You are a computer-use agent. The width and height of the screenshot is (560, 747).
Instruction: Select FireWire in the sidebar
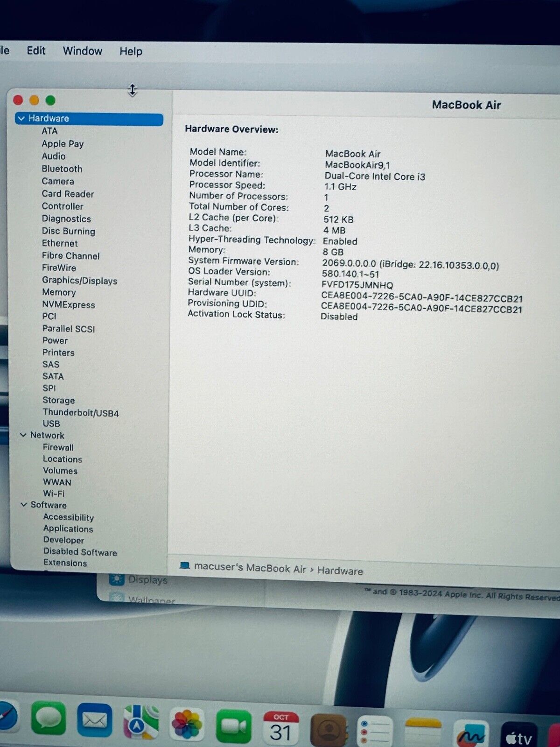[x=59, y=268]
